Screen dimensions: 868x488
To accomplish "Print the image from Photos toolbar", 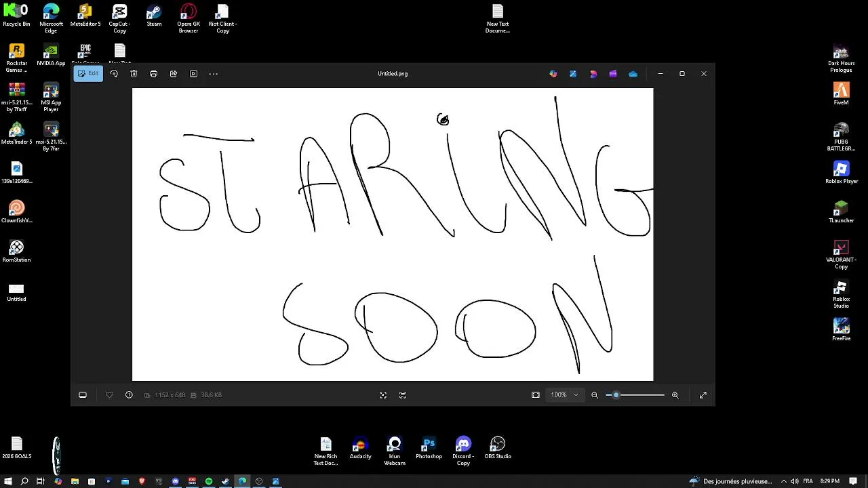I will (153, 74).
